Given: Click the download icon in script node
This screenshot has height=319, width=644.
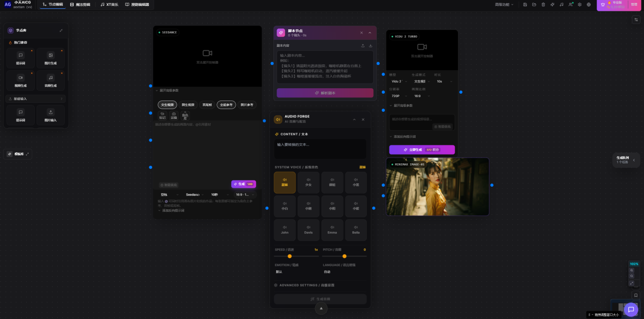Looking at the screenshot, I should click(x=370, y=45).
